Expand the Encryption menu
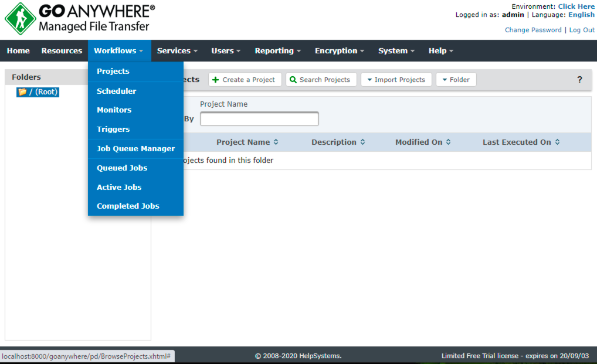 coord(340,50)
